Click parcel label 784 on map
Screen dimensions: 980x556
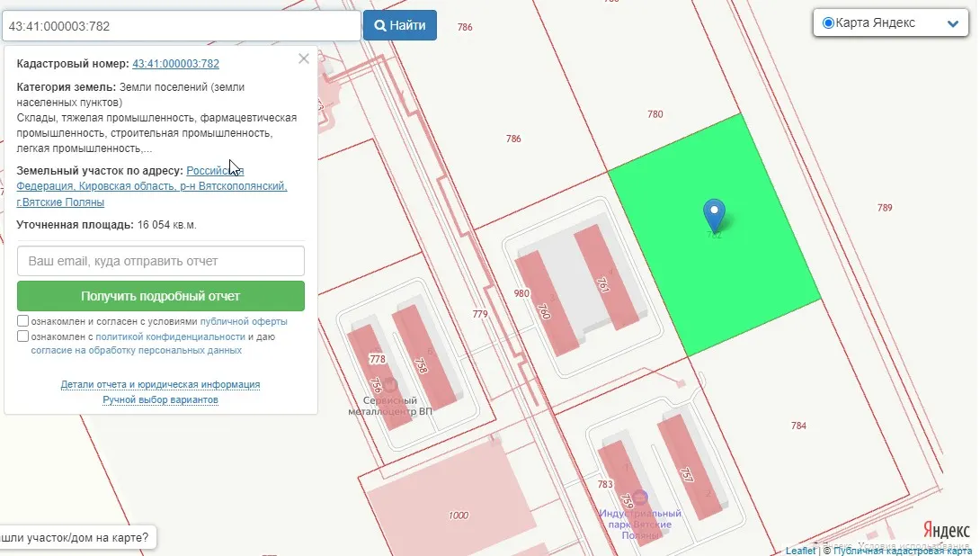coord(798,426)
